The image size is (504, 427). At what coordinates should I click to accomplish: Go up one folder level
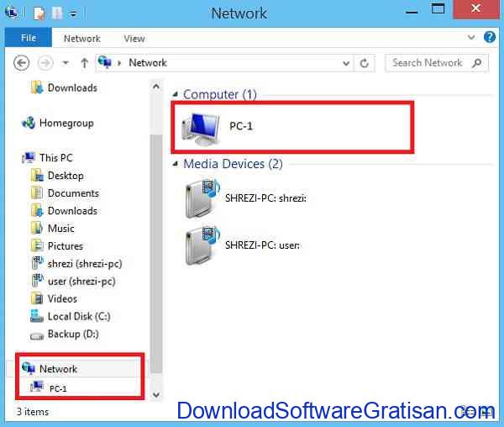coord(84,63)
